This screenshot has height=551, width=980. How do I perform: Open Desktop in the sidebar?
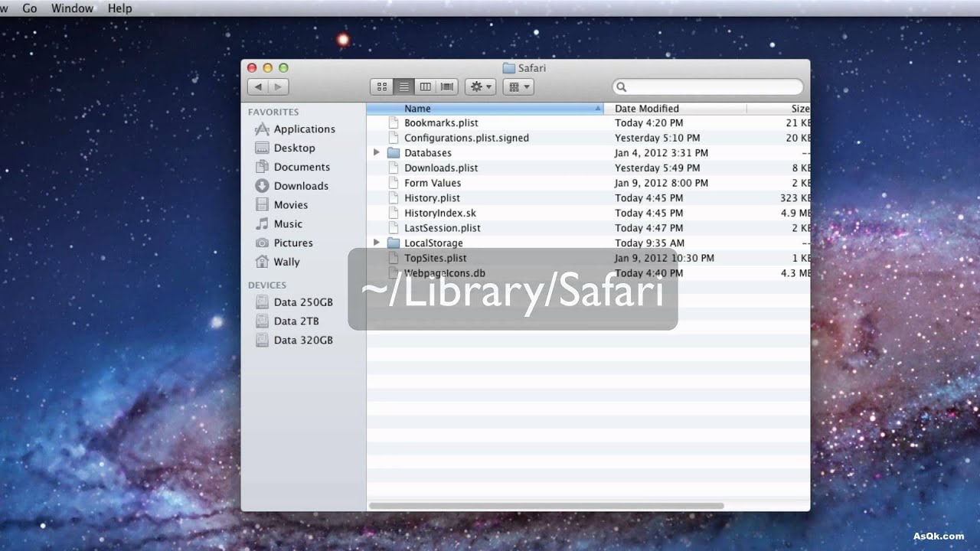tap(285, 148)
